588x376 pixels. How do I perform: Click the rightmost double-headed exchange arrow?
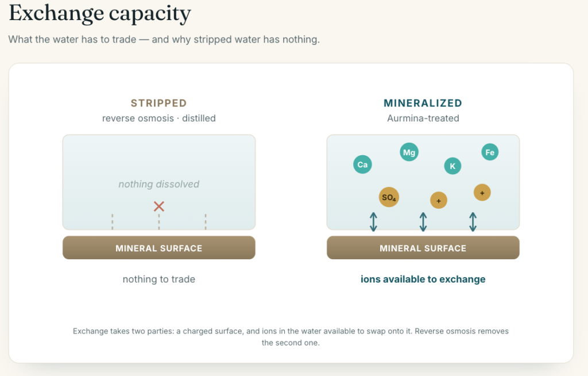click(473, 221)
